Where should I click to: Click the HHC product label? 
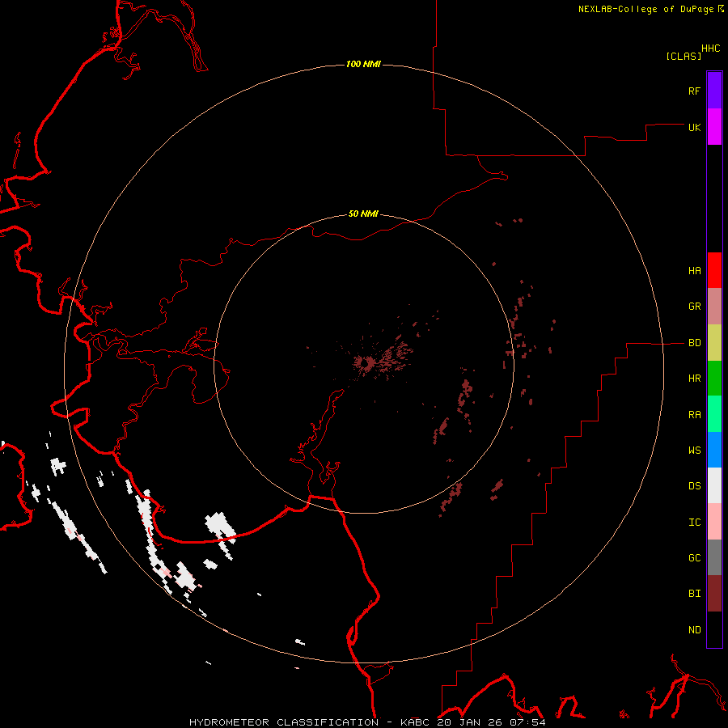click(710, 49)
